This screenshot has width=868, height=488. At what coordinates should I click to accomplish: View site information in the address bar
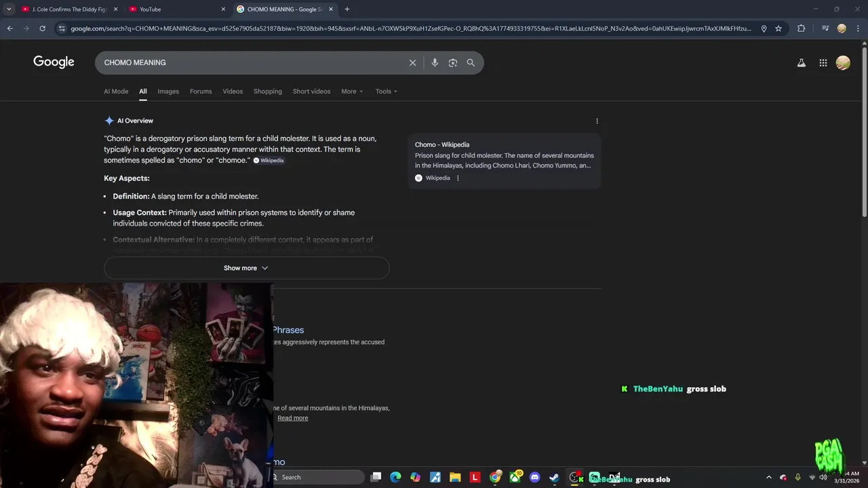pos(62,28)
